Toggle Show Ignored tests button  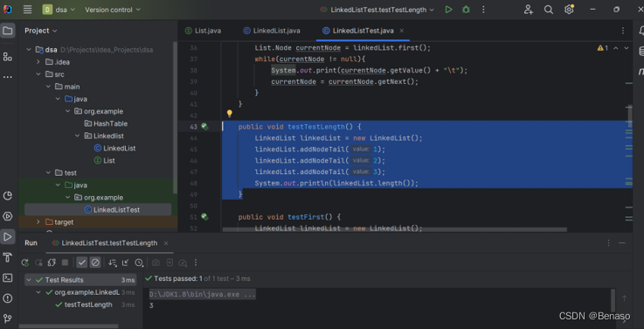point(95,262)
